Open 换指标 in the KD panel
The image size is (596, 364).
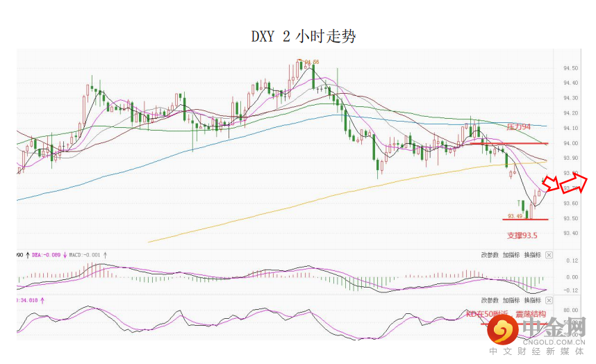click(532, 300)
